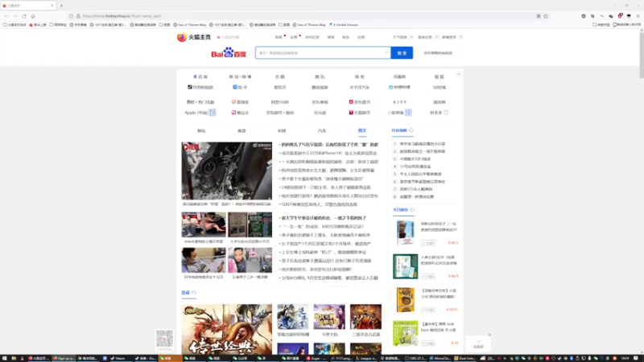644x362 pixels.
Task: Open first Sea of Thieves Map bookmark
Action: (x=189, y=25)
